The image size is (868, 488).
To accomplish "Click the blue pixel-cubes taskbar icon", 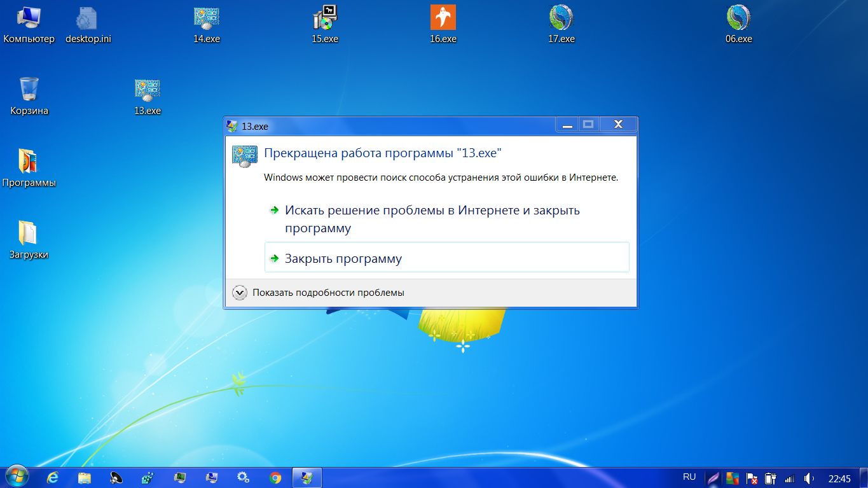I will pos(148,477).
